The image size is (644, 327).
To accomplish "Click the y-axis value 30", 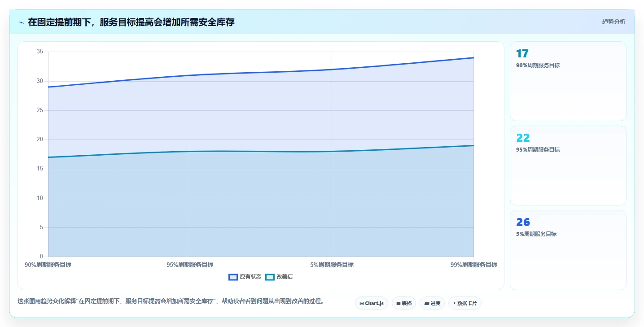I will [39, 81].
